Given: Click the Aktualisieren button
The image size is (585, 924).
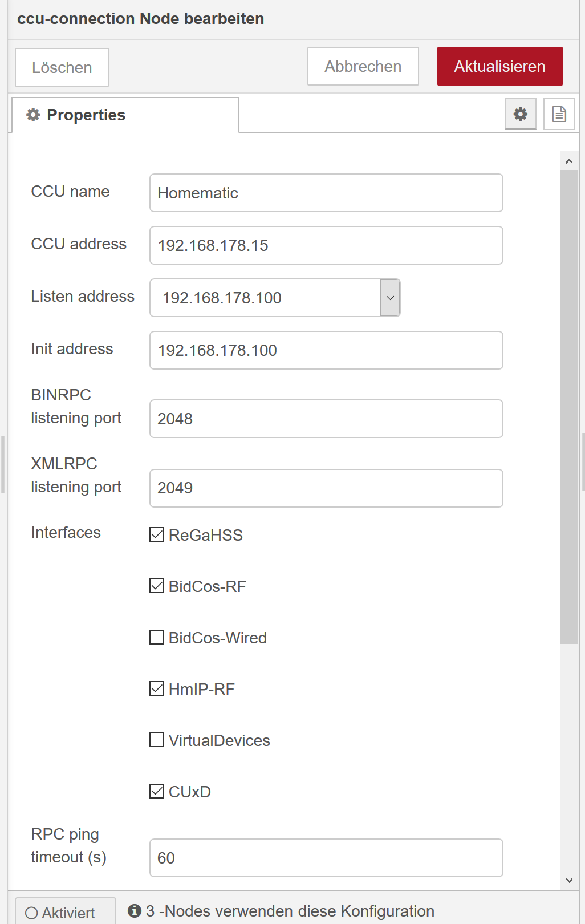Looking at the screenshot, I should [500, 66].
